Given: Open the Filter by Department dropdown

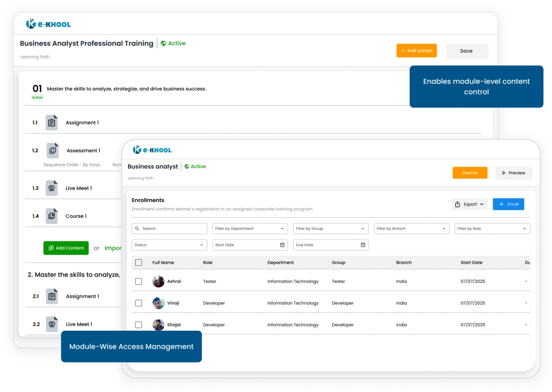Looking at the screenshot, I should 250,228.
